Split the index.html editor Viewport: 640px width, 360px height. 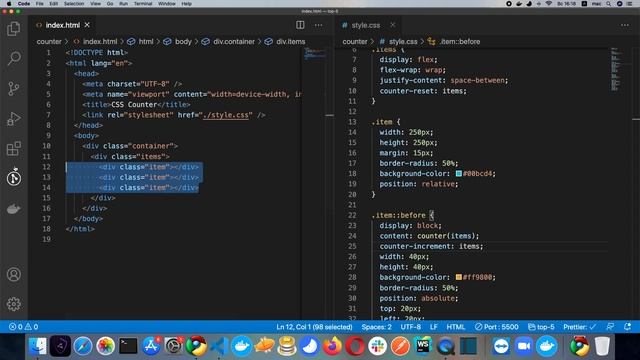tap(300, 25)
